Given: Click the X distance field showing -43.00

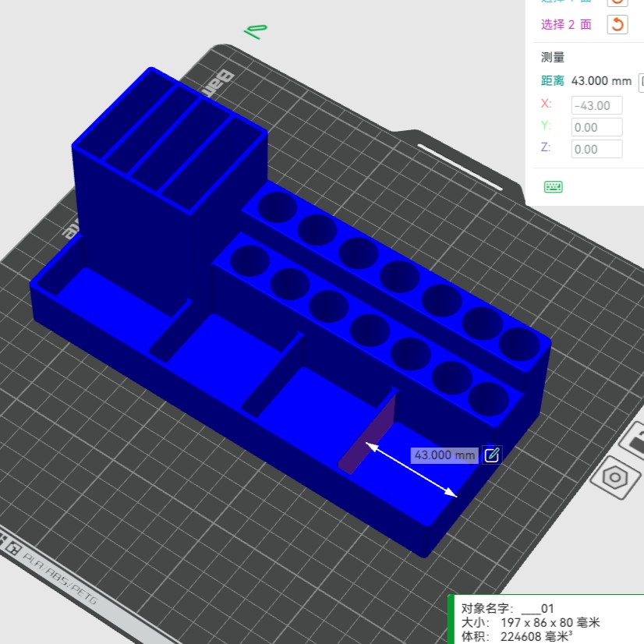Looking at the screenshot, I should click(x=596, y=105).
